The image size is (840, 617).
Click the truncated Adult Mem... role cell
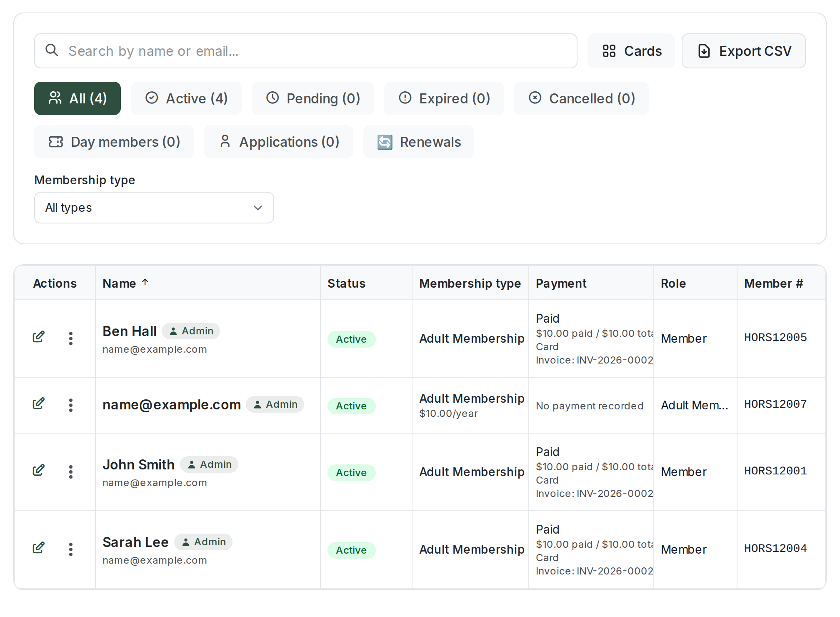(695, 405)
